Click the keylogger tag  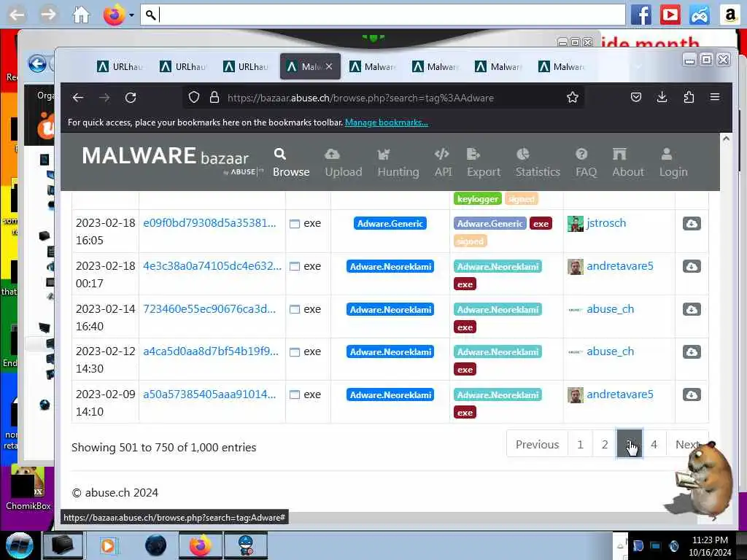pyautogui.click(x=478, y=199)
